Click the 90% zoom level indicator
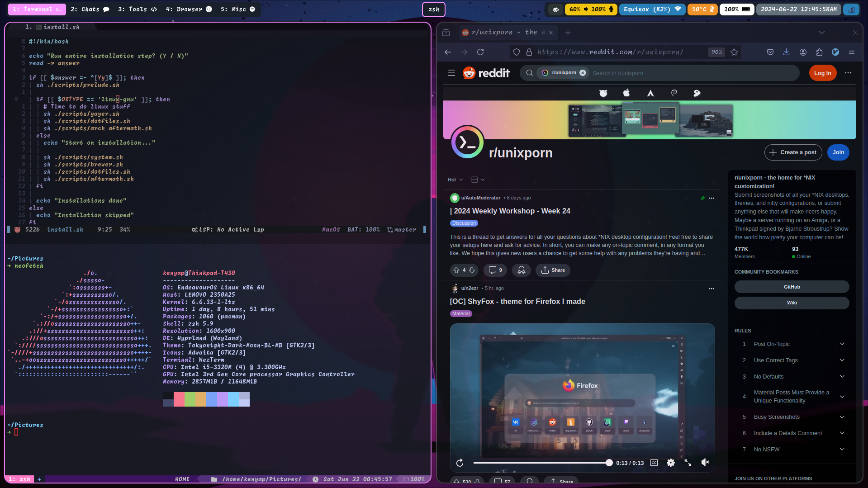 (x=716, y=52)
